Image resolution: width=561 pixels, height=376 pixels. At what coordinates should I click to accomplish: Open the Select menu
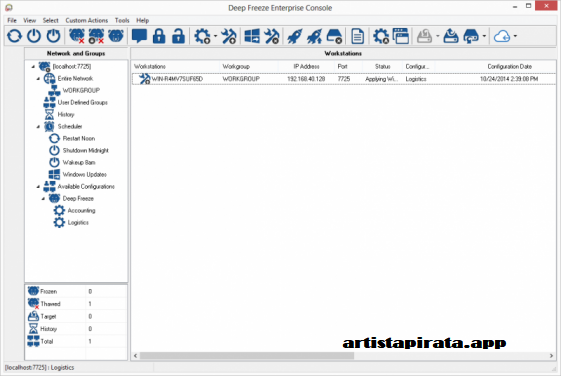coord(50,20)
